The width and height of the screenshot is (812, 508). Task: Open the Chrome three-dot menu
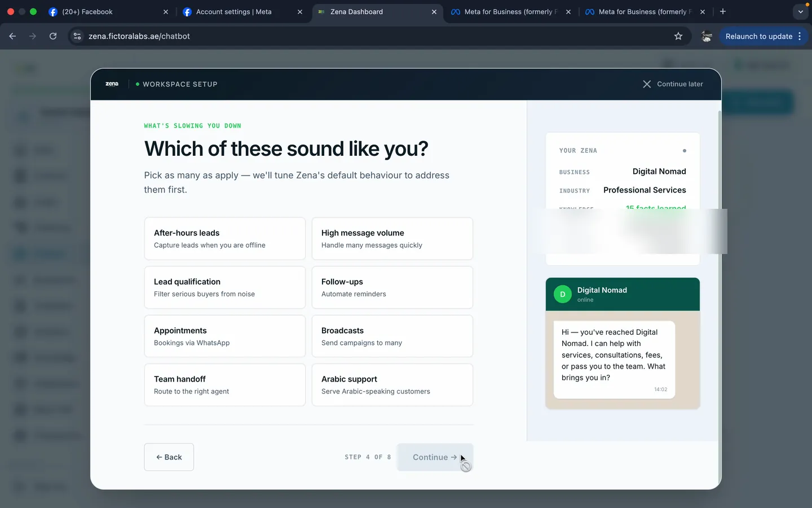[800, 36]
